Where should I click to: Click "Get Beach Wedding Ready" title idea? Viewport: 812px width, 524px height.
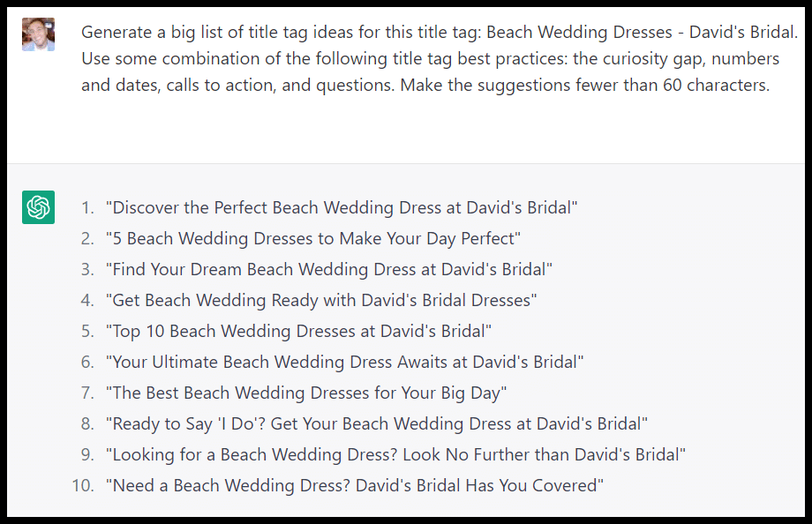pos(321,300)
